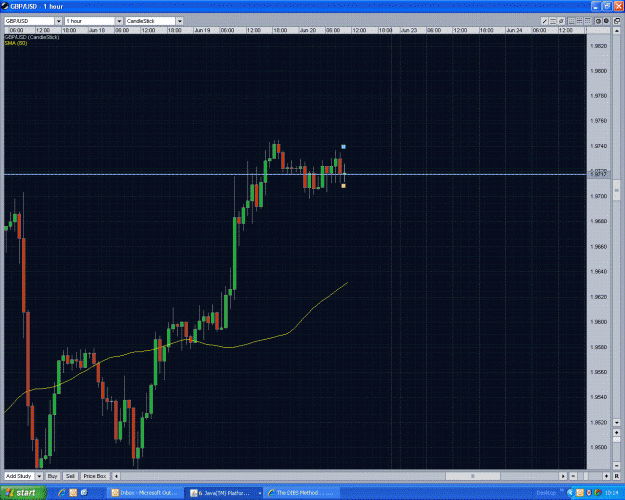Click the current price label on scale
Screen dimensions: 625x500
click(599, 174)
